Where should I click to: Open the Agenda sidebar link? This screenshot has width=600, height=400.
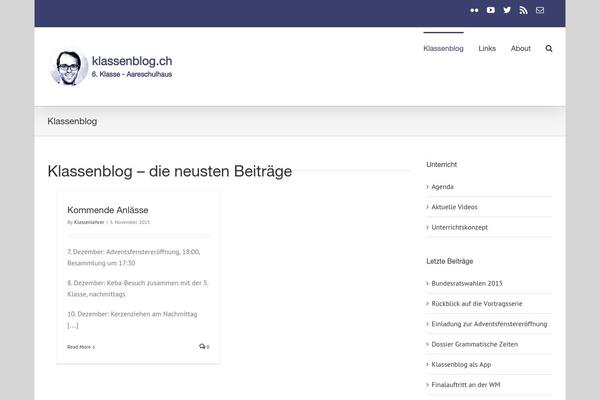click(442, 187)
